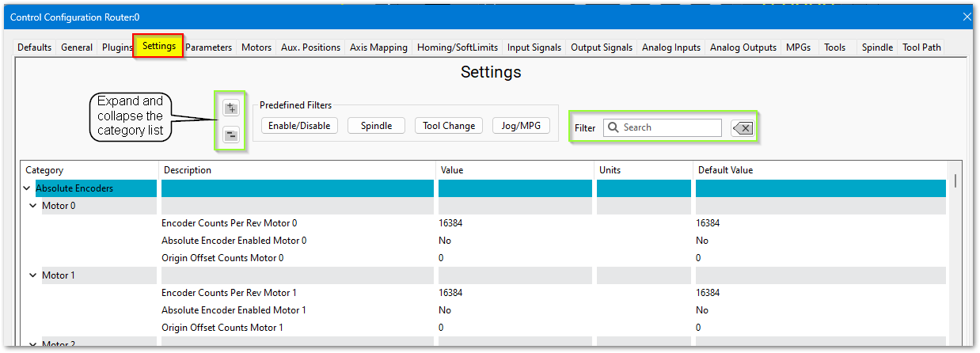Viewport: 980px width, 353px height.
Task: Click the collapse all categories icon
Action: [x=231, y=135]
